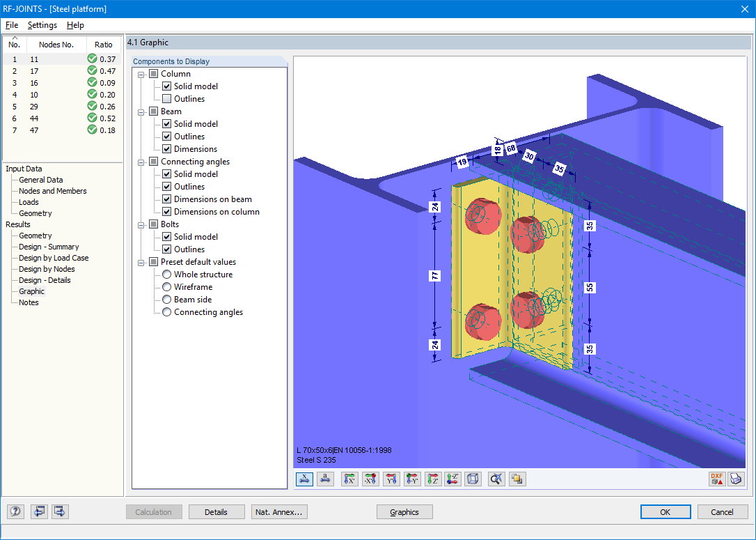Sort by the Ratio column header
Screen dimensions: 756x540
coord(104,45)
